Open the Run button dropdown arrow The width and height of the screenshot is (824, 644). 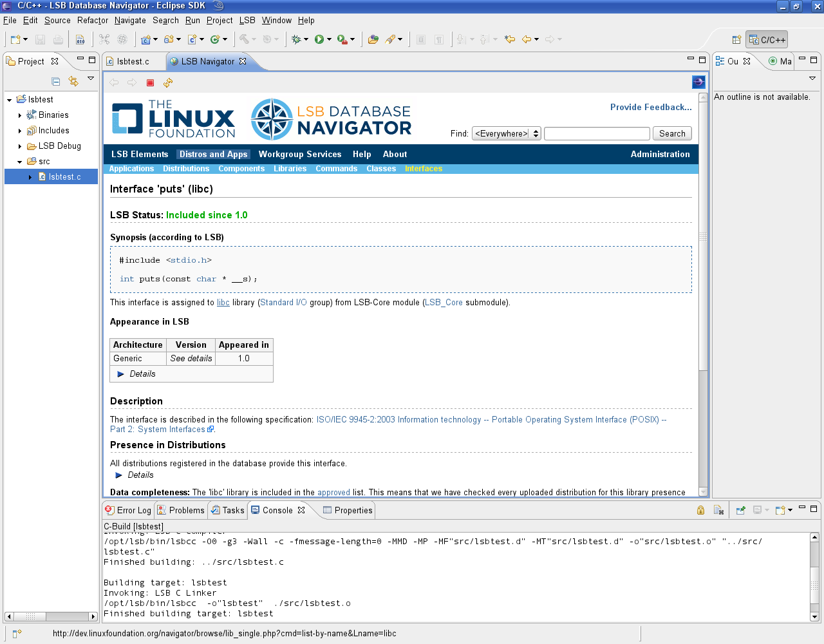(329, 39)
